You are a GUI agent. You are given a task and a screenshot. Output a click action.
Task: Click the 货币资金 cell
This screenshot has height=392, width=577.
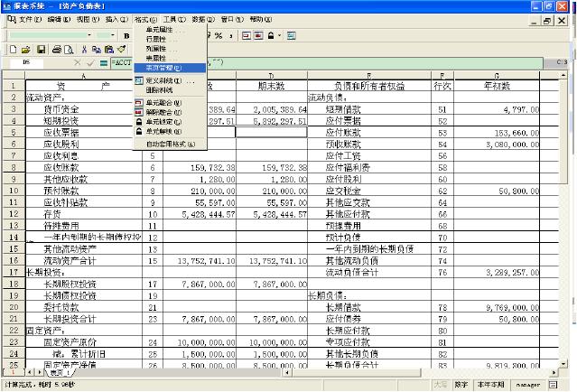tap(84, 109)
